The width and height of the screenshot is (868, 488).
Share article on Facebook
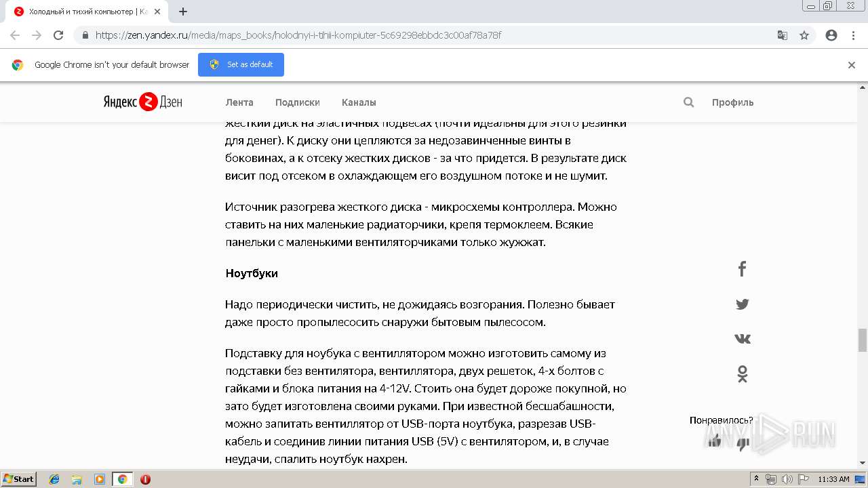[743, 269]
